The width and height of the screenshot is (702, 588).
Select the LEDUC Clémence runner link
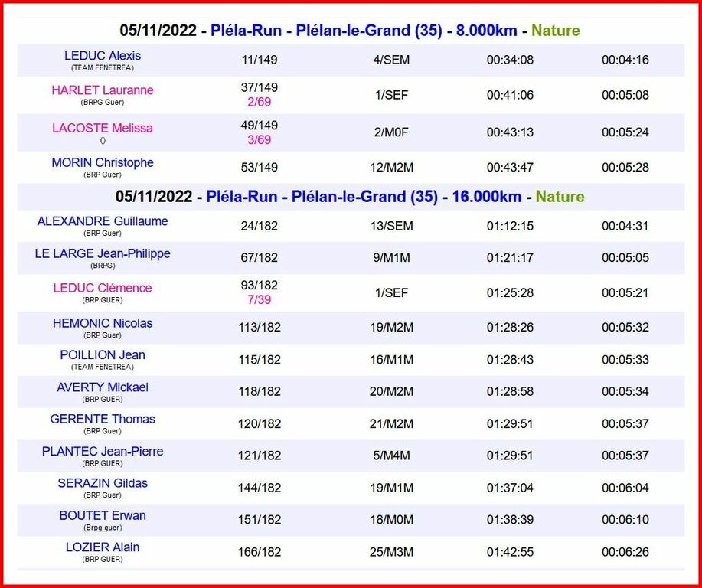coord(103,288)
